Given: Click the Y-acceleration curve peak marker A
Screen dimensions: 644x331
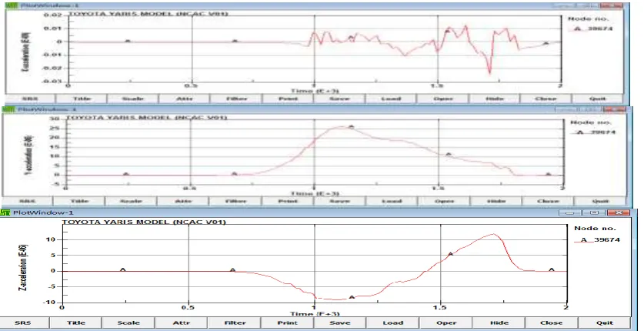Looking at the screenshot, I should (x=351, y=127).
